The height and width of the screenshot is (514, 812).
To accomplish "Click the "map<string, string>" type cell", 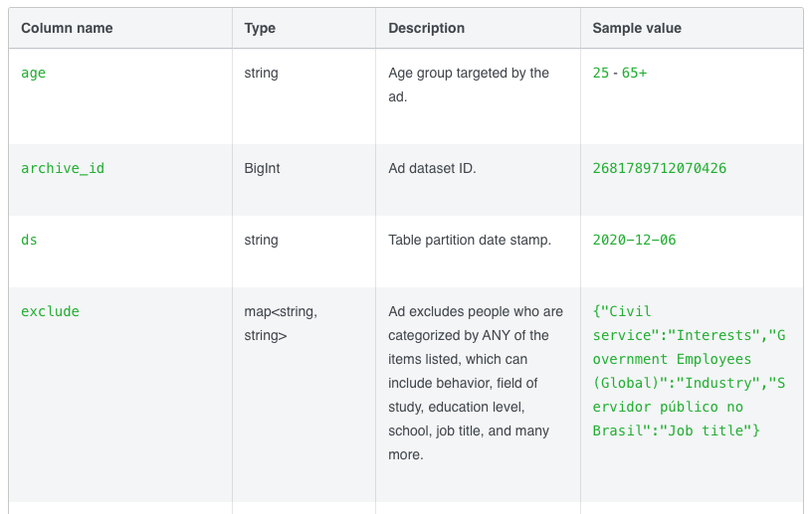I will [x=281, y=323].
